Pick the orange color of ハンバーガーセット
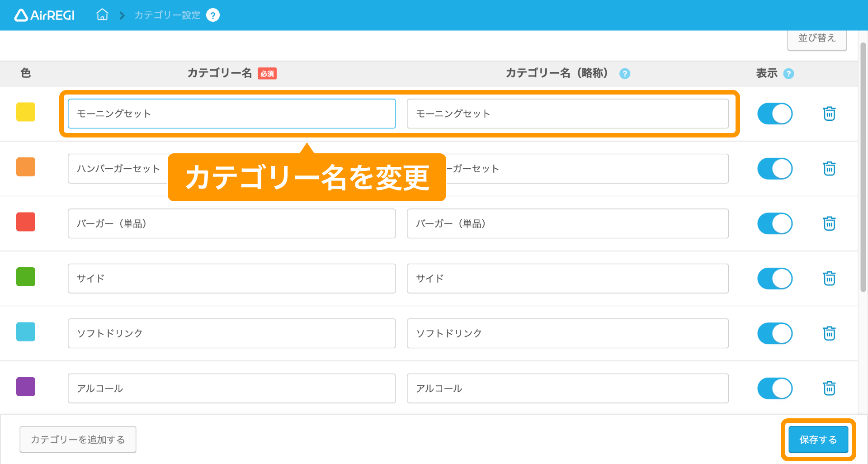This screenshot has height=464, width=868. tap(26, 167)
